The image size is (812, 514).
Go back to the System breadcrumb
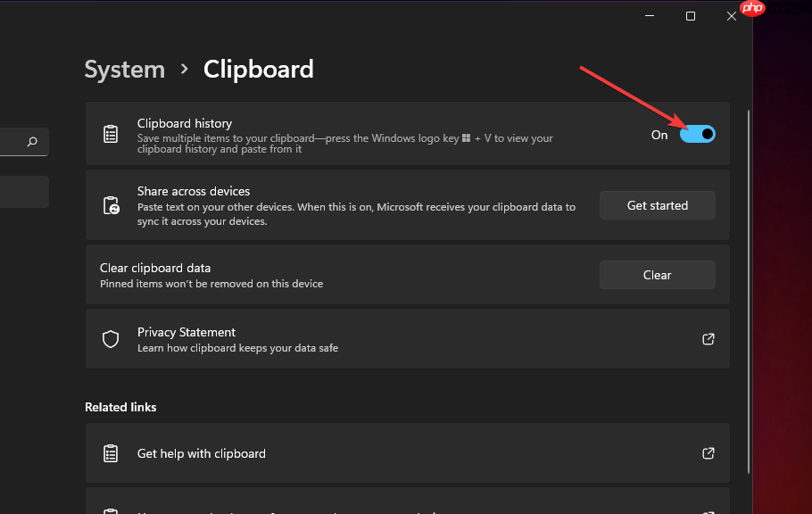[x=125, y=70]
